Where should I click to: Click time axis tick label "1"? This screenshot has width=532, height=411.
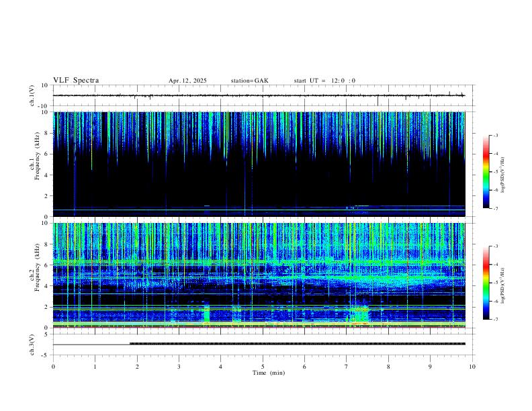coord(95,367)
